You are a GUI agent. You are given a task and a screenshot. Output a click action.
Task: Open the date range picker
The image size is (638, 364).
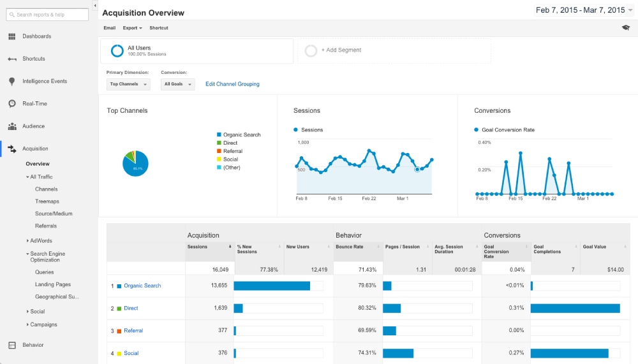point(584,10)
